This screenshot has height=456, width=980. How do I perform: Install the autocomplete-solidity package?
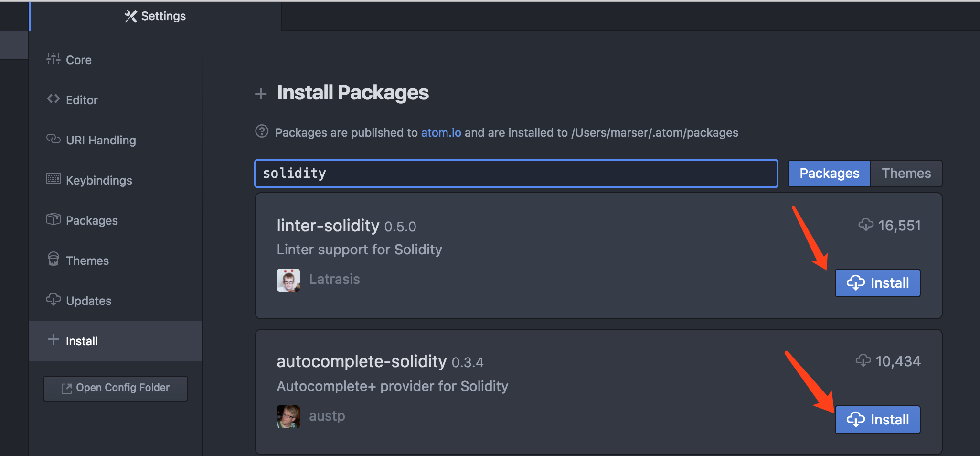point(877,420)
